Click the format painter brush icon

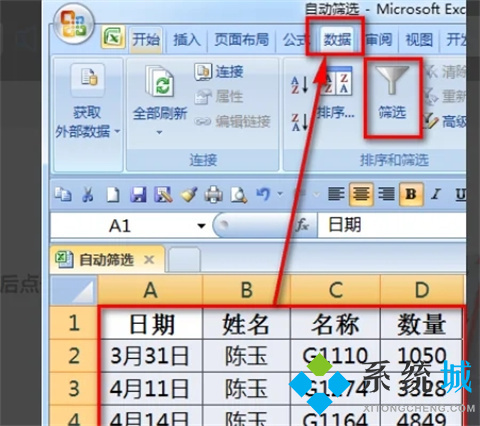point(188,194)
